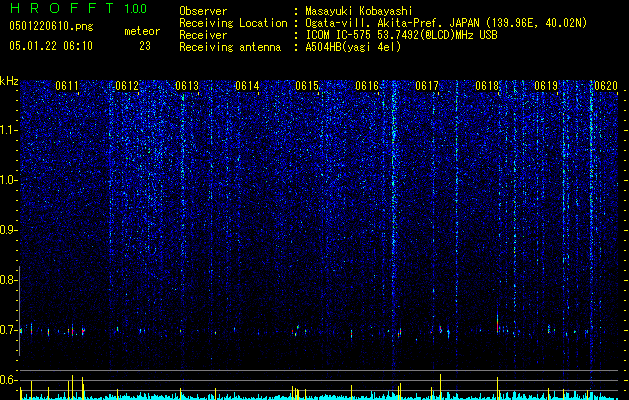The image size is (629, 400).
Task: Click the 0617 time marker
Action: click(x=427, y=86)
